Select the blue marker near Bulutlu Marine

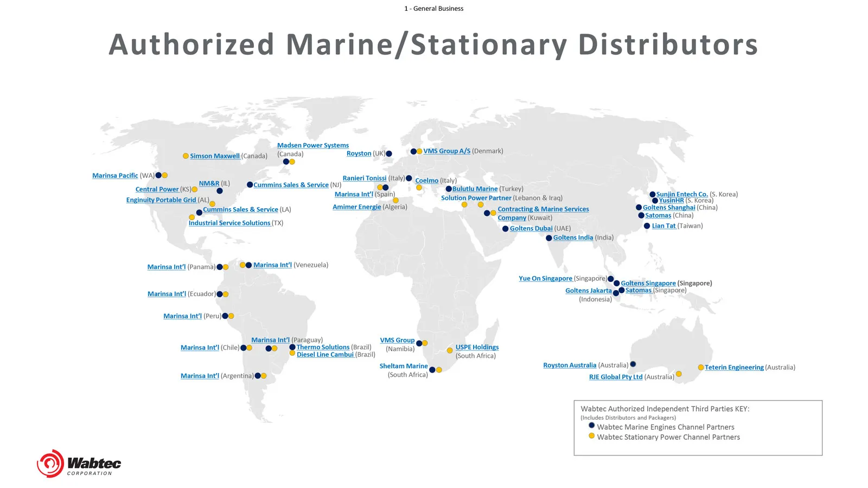point(449,189)
